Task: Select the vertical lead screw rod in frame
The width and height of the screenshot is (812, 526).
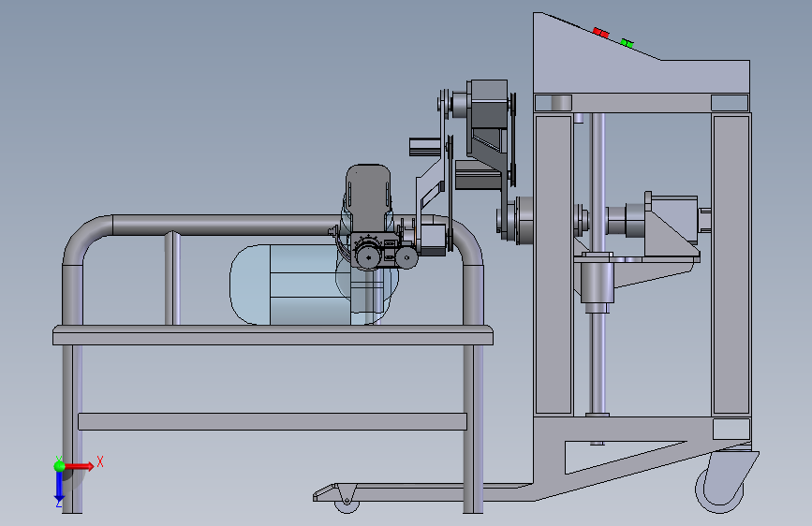Action: click(x=598, y=264)
